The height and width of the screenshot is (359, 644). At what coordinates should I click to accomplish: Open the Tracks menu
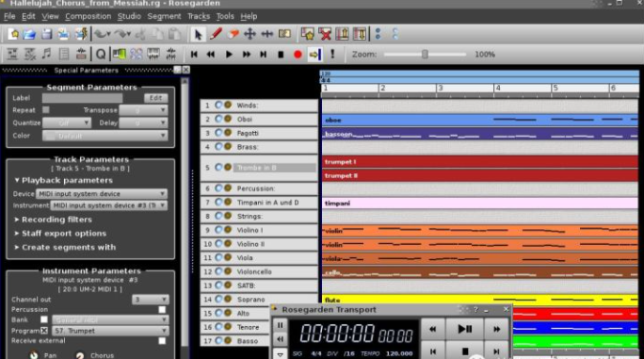coord(199,16)
